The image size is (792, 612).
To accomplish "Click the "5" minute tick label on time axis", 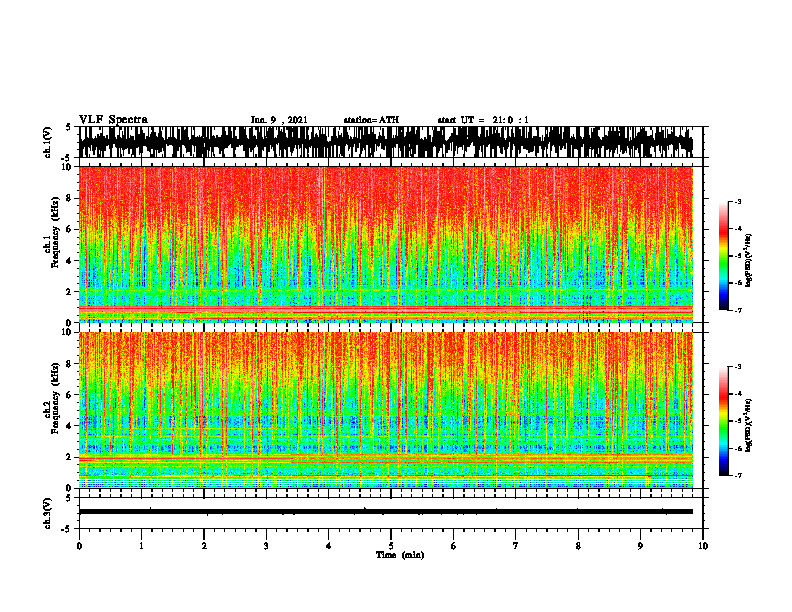I will coord(391,546).
